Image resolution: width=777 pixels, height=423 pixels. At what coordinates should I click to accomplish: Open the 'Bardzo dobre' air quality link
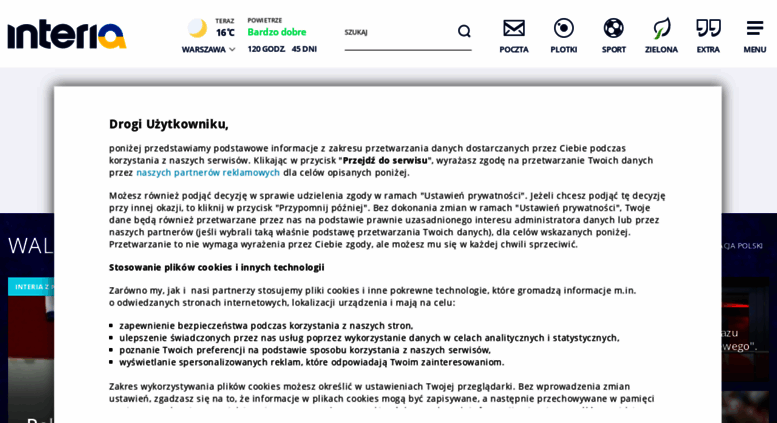tap(277, 32)
